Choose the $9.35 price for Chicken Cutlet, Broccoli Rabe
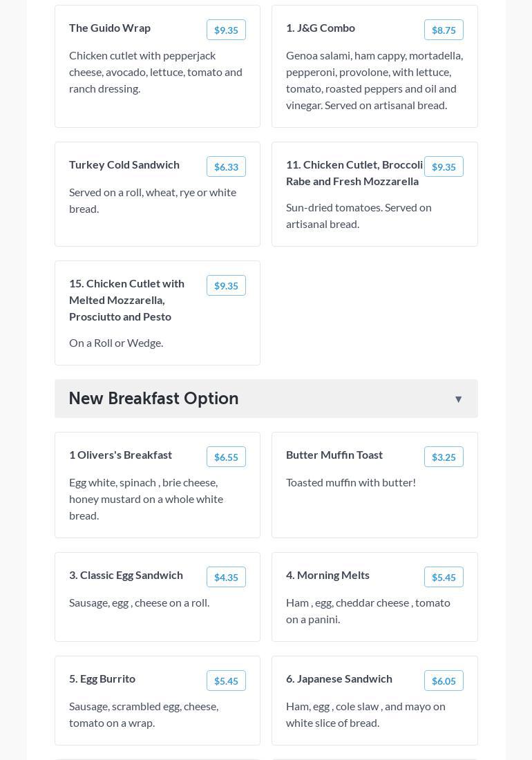This screenshot has height=760, width=532. pos(444,167)
